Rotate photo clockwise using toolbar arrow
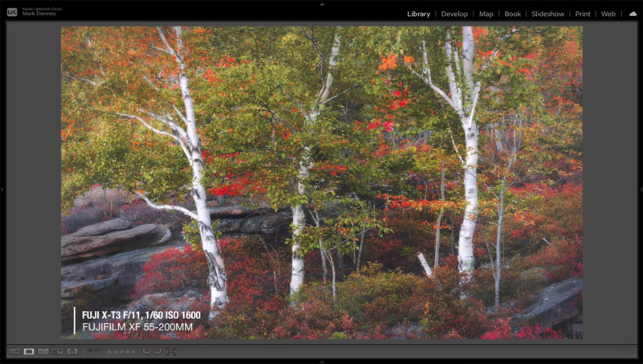Viewport: 643px width, 364px height. [158, 351]
